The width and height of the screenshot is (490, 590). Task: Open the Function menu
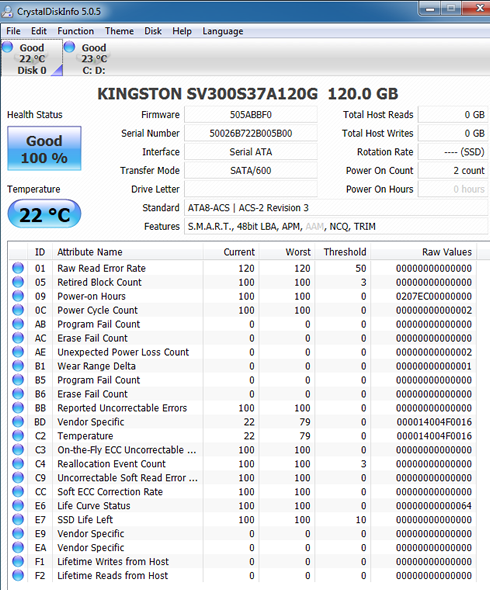[76, 31]
